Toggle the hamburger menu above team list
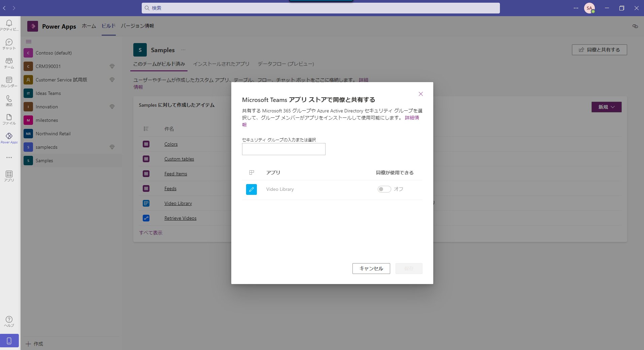Image resolution: width=644 pixels, height=350 pixels. pyautogui.click(x=29, y=42)
